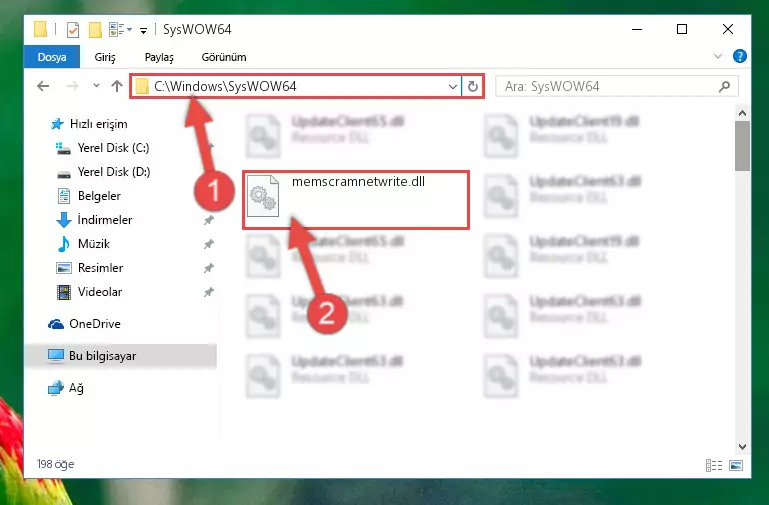Select Bu bilgisayar in navigation pane
The image size is (769, 505).
coord(120,356)
